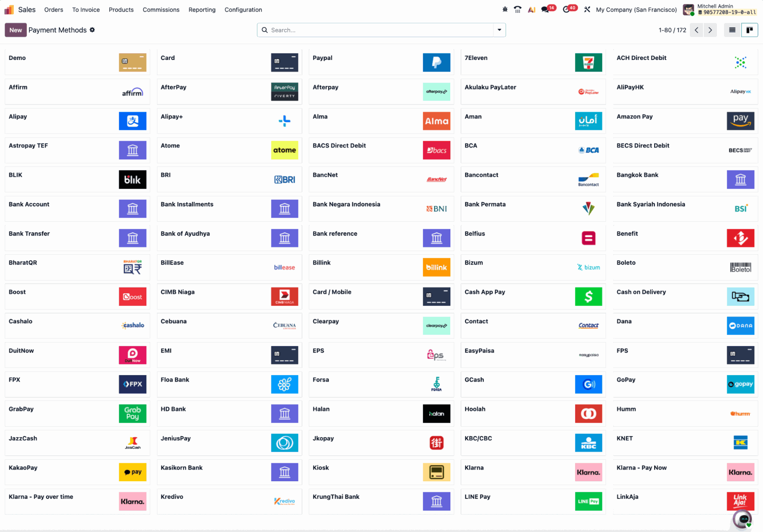Screen dimensions: 763x532
Task: Switch to list view
Action: (732, 30)
